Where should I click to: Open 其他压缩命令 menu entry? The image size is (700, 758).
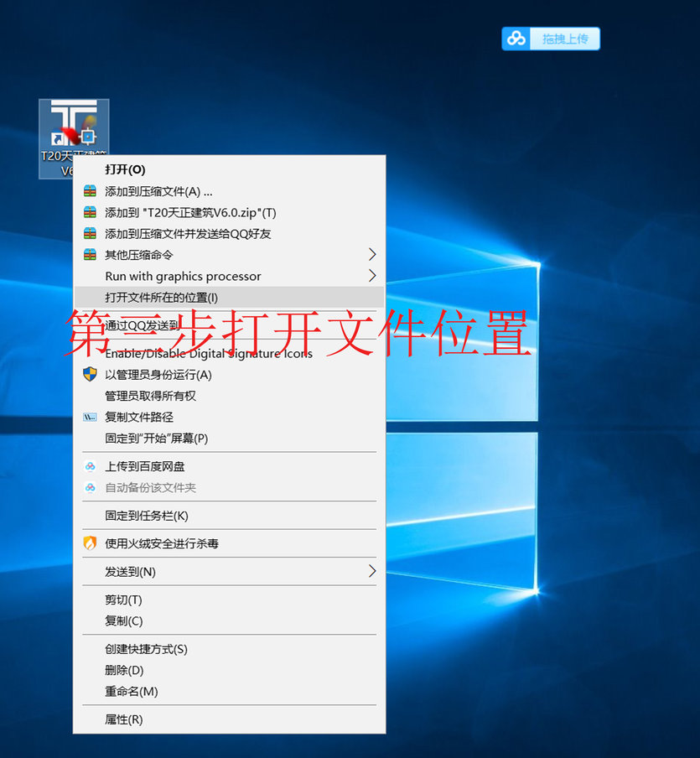229,255
